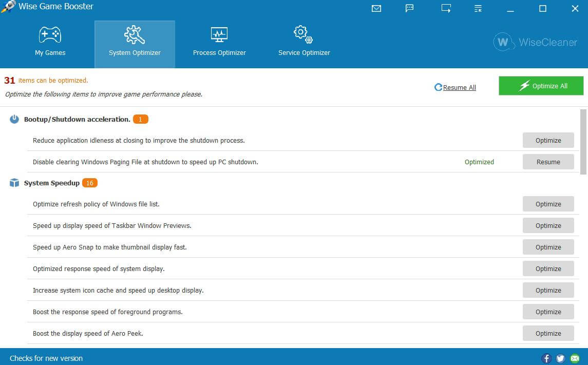Select 'Increase system icon cache' row text
This screenshot has width=588, height=365.
118,290
